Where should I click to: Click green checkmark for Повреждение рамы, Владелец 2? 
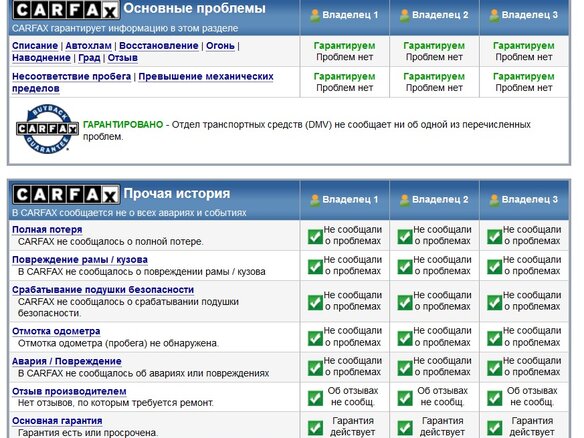click(x=405, y=266)
